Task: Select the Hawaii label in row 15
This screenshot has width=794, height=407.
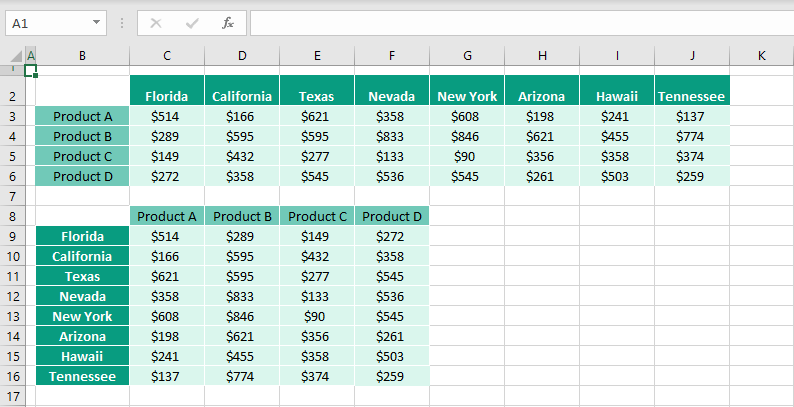Action: 82,356
